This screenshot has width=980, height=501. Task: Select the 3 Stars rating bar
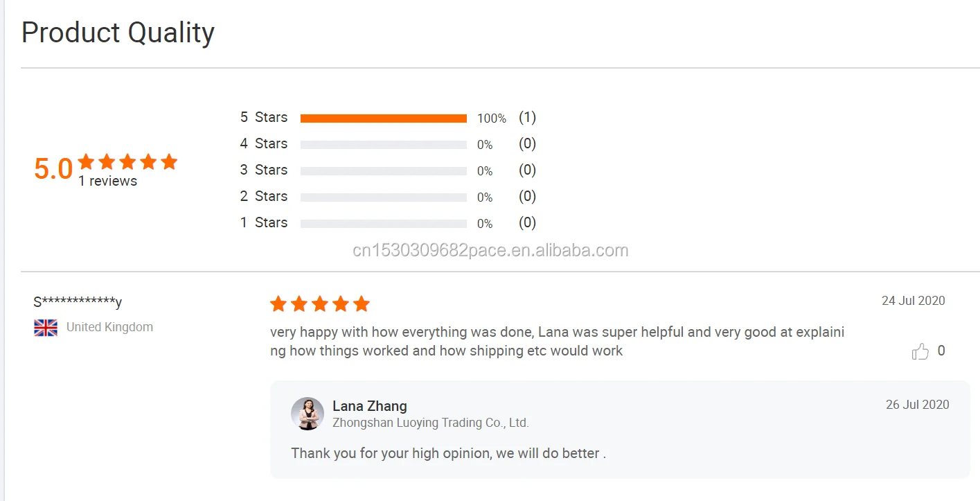coord(383,171)
